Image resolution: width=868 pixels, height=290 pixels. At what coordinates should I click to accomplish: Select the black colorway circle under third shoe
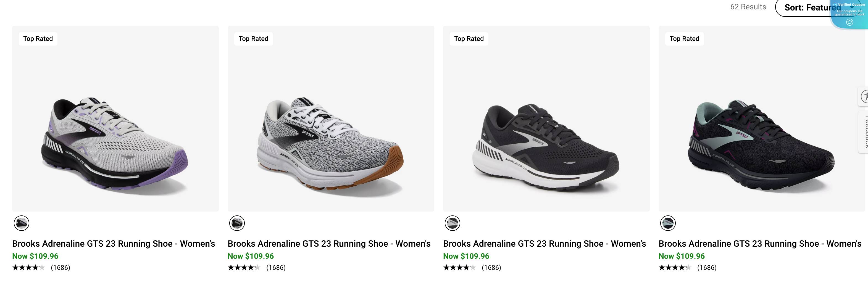tap(453, 223)
